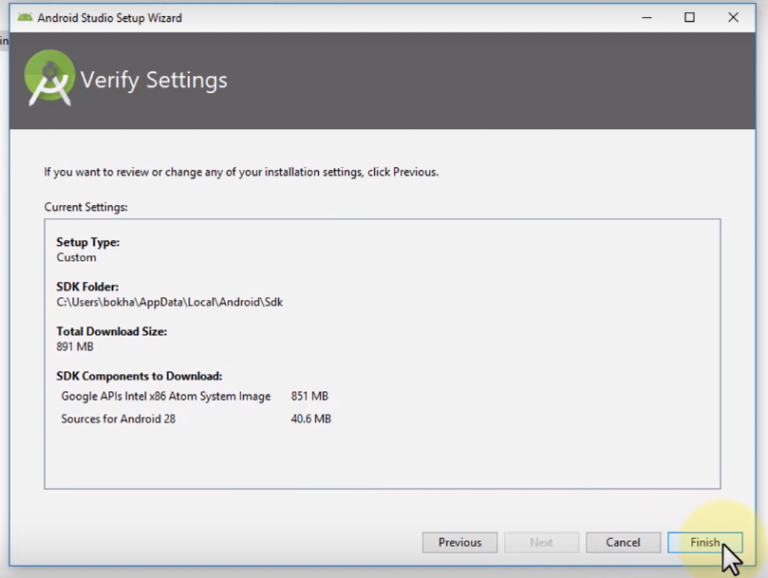The width and height of the screenshot is (768, 578).
Task: Click the Setup Type label
Action: (x=88, y=242)
